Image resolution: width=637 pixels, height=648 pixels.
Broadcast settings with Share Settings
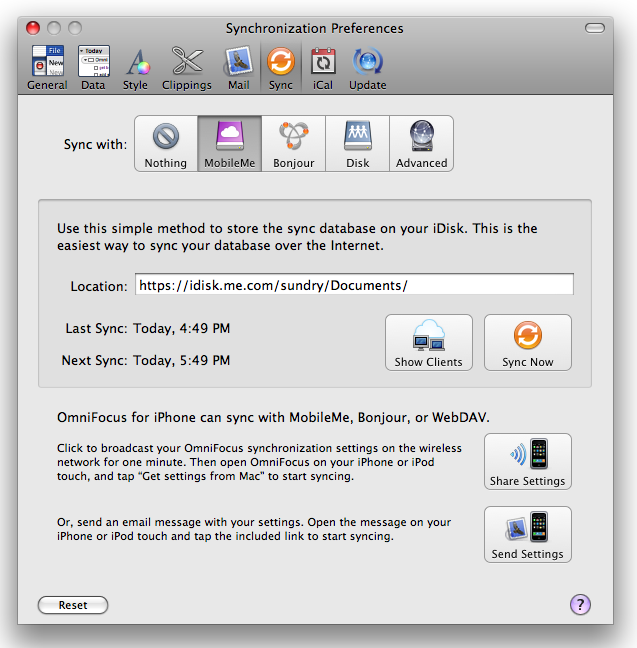(x=528, y=462)
